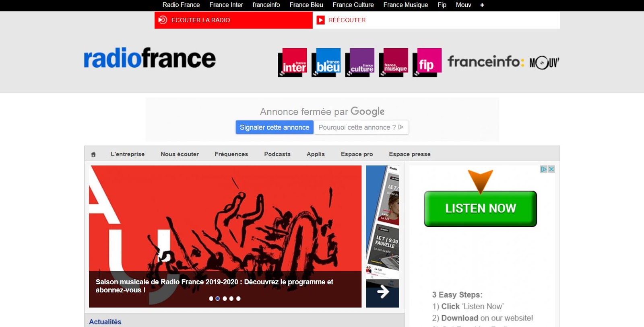Open the Fréquences menu
644x327 pixels.
click(231, 154)
